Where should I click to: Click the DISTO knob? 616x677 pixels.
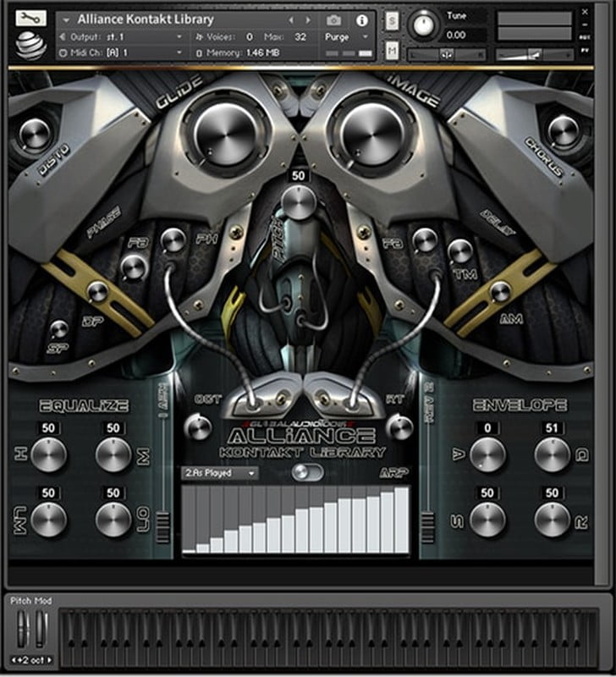click(x=36, y=134)
